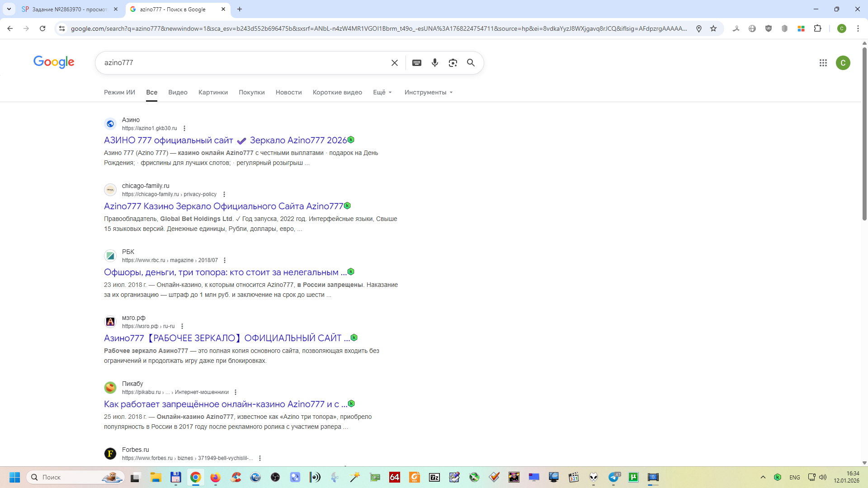Open РБК article about Офшоры, деньги
Image resolution: width=868 pixels, height=488 pixels.
pos(225,272)
